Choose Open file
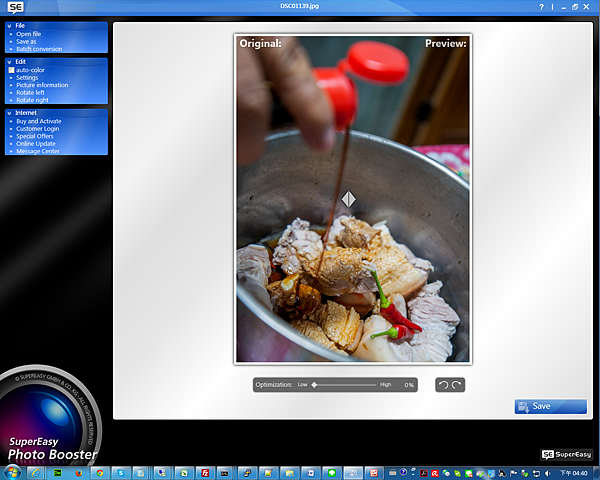 28,34
